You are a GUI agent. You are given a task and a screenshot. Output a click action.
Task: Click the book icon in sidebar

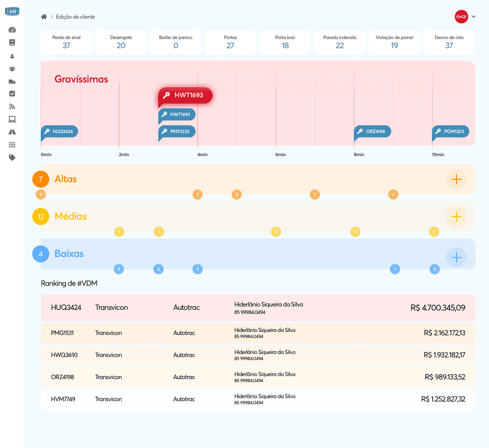tap(12, 43)
